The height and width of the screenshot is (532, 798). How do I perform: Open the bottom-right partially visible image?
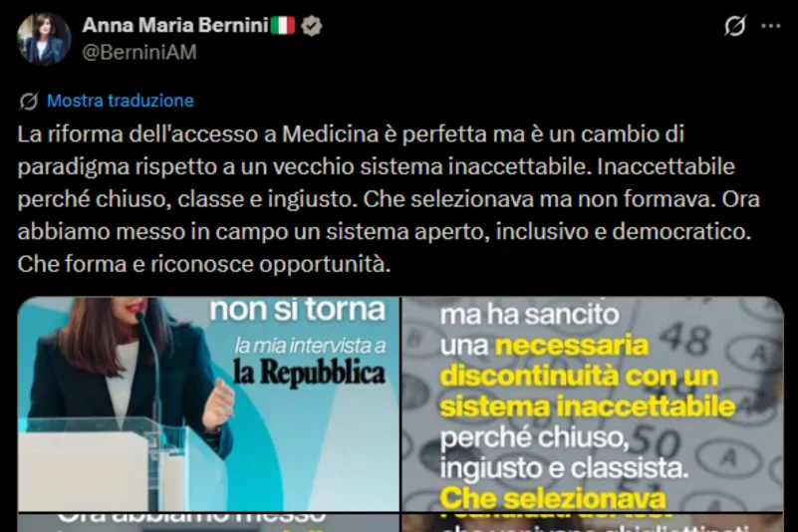coord(593,523)
